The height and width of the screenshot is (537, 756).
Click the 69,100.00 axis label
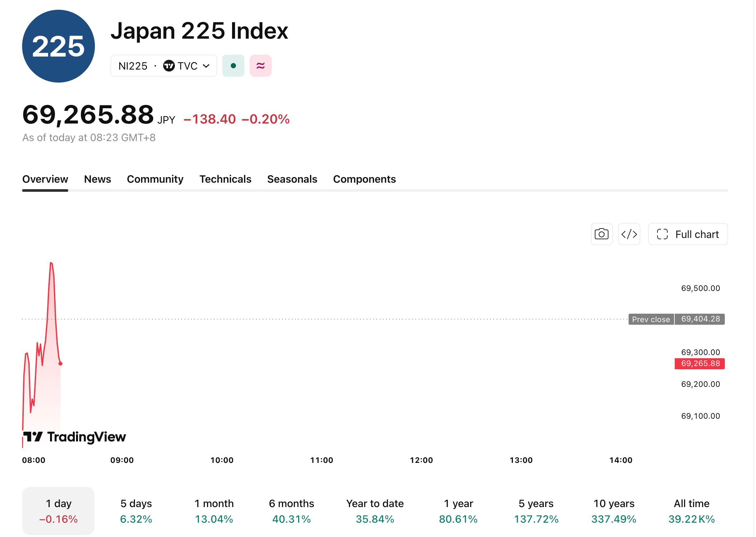pos(701,416)
